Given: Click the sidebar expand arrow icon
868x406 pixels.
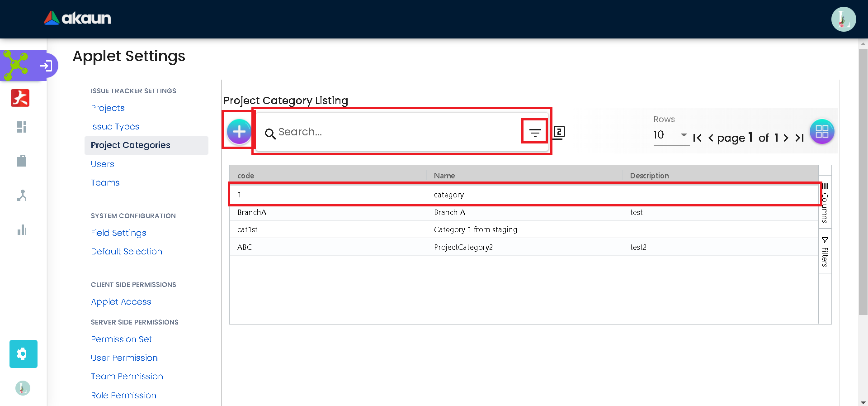Looking at the screenshot, I should tap(46, 66).
